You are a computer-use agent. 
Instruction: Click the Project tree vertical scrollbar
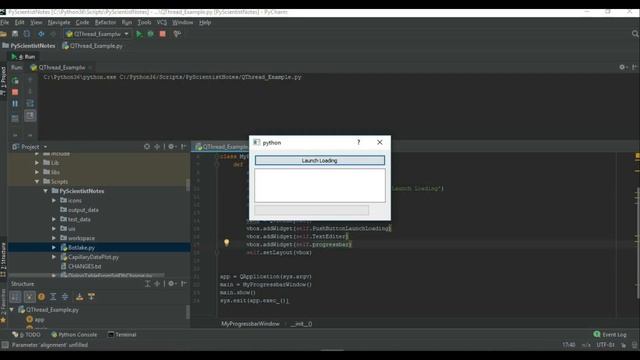(188, 185)
